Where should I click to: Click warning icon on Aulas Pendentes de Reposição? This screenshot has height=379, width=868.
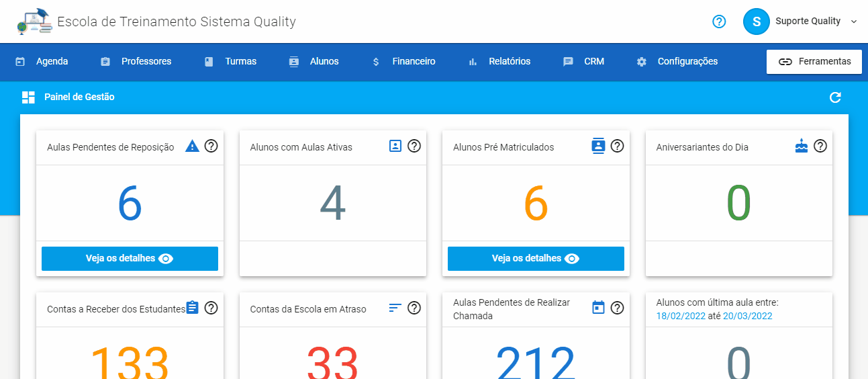click(193, 146)
